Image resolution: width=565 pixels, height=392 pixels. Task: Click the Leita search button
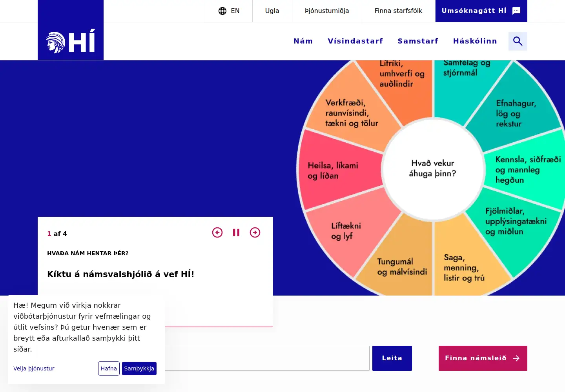tap(392, 358)
